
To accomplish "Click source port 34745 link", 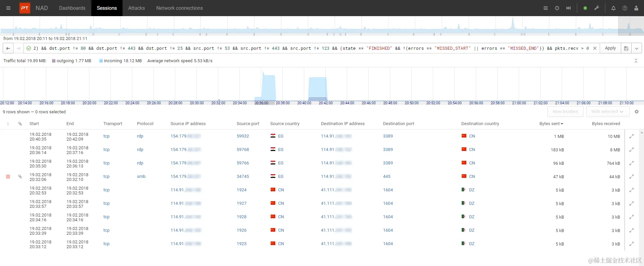I will tap(243, 177).
